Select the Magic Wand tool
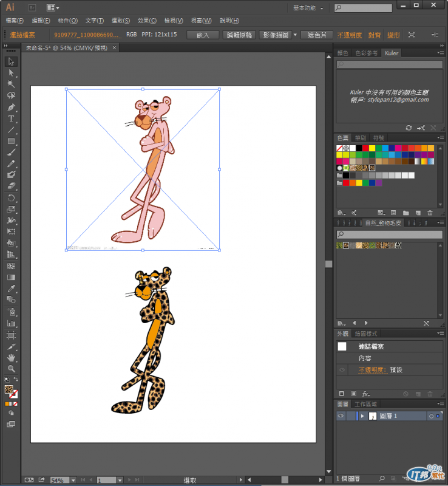 [x=11, y=84]
